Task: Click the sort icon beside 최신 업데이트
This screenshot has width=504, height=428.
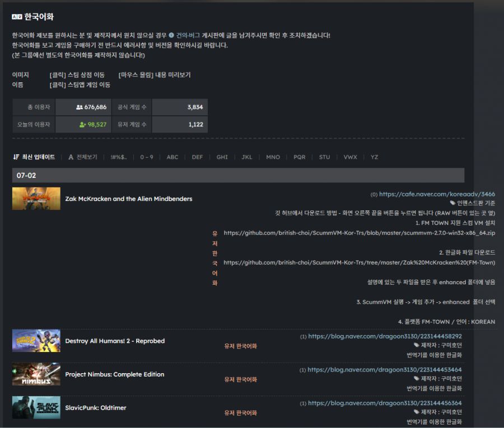Action: (x=16, y=157)
